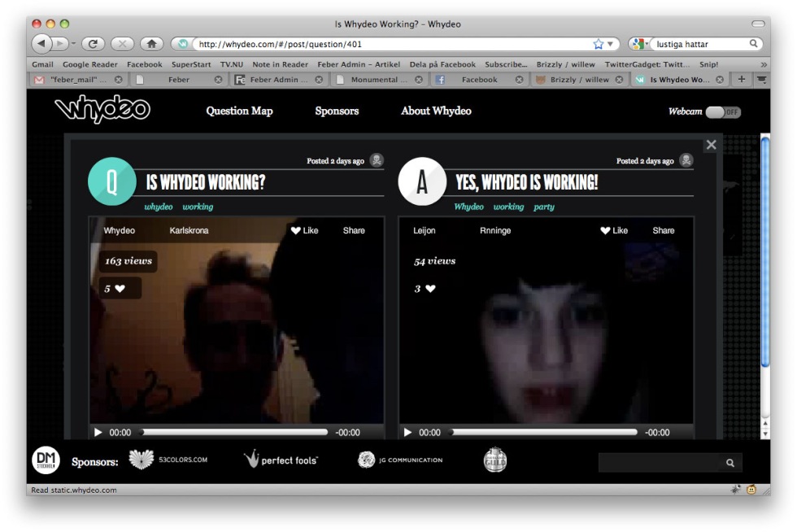Viewport: 797px width, 532px height.
Task: Click the DM Stockholm round logo
Action: click(x=46, y=460)
